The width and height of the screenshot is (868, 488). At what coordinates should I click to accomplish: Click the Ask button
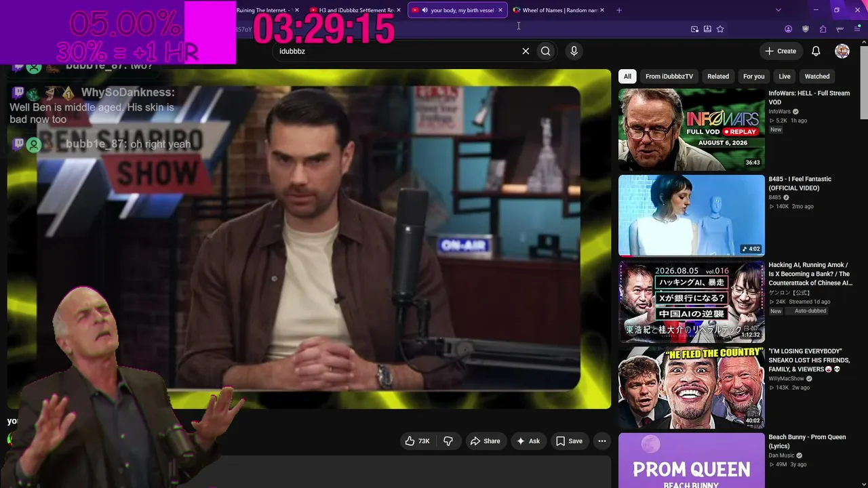point(528,441)
